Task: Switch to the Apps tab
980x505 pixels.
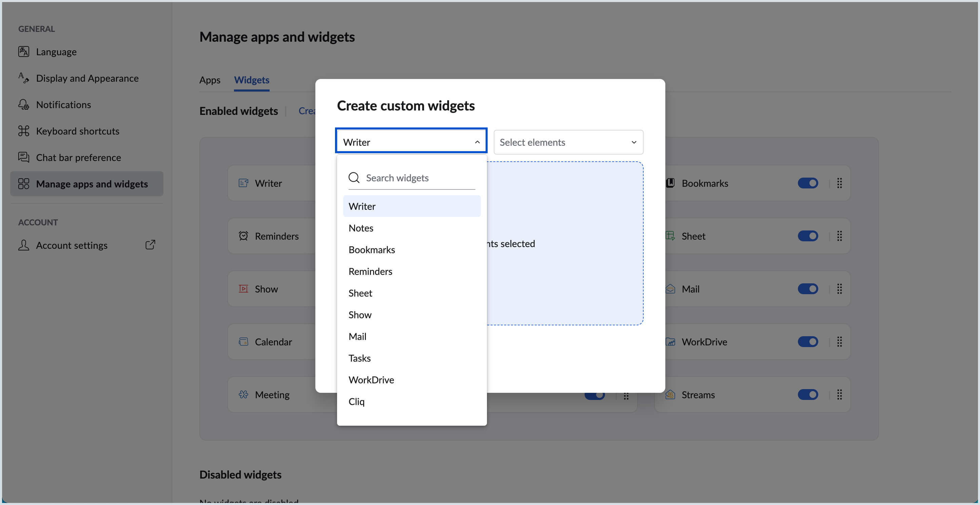Action: coord(210,80)
